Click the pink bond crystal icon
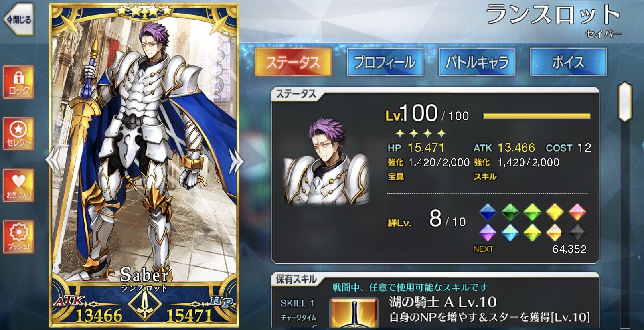Viewport: 644px width, 330px height. coord(577,212)
